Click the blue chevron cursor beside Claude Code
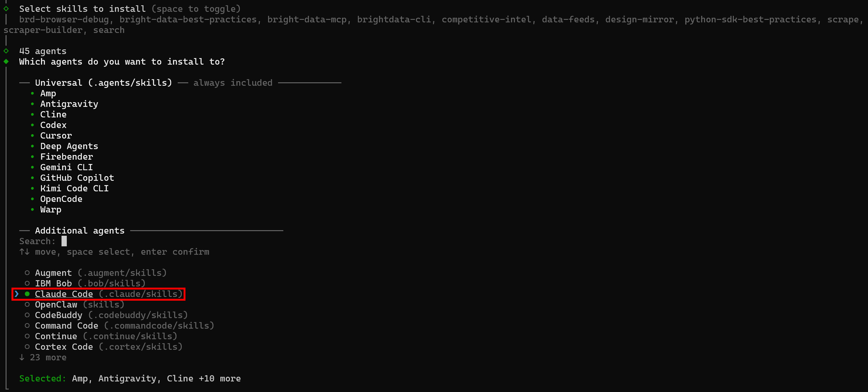Screen dimensions: 868x392 (x=16, y=294)
